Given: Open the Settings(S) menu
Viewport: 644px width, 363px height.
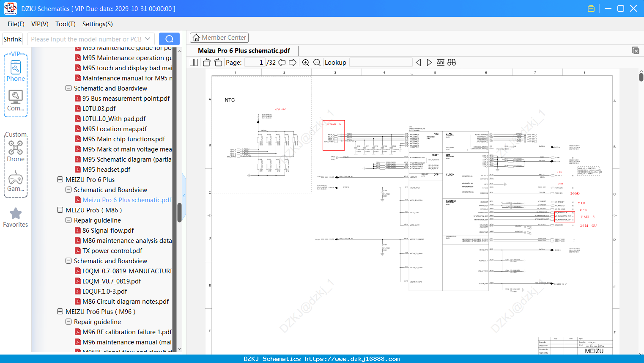Looking at the screenshot, I should click(x=98, y=24).
